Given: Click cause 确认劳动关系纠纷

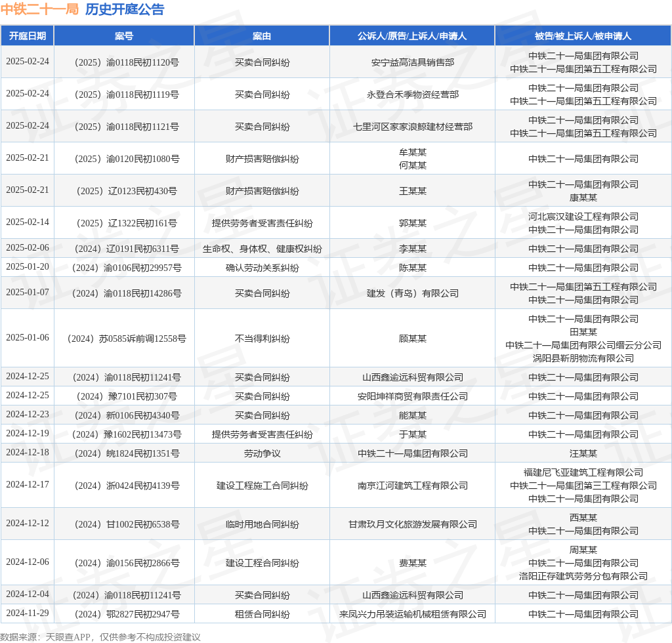Looking at the screenshot, I should point(262,268).
